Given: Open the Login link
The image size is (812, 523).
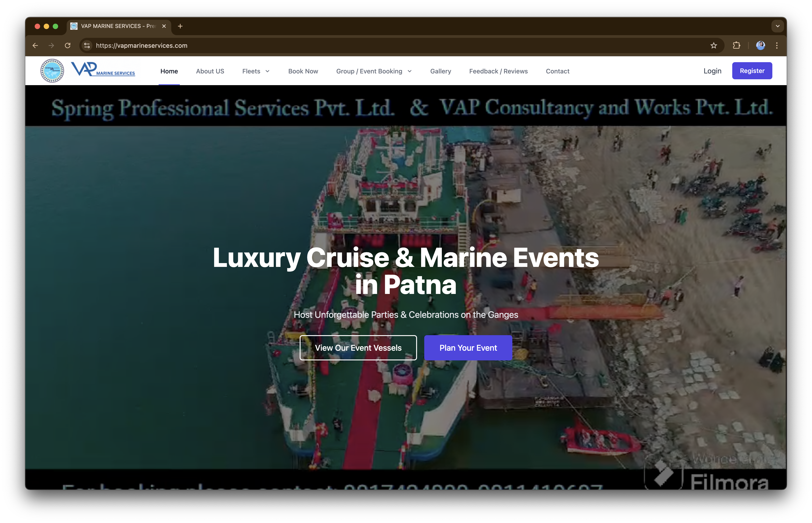Looking at the screenshot, I should click(712, 71).
